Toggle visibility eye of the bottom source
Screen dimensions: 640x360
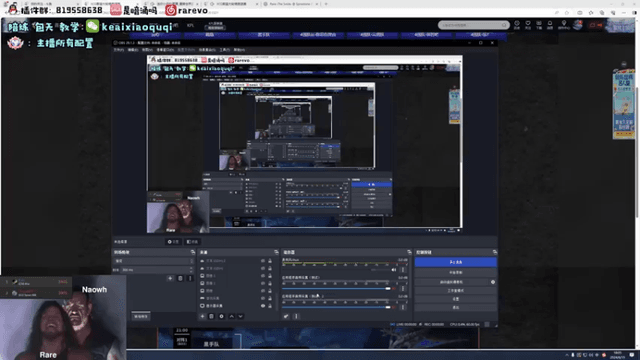[x=263, y=306]
